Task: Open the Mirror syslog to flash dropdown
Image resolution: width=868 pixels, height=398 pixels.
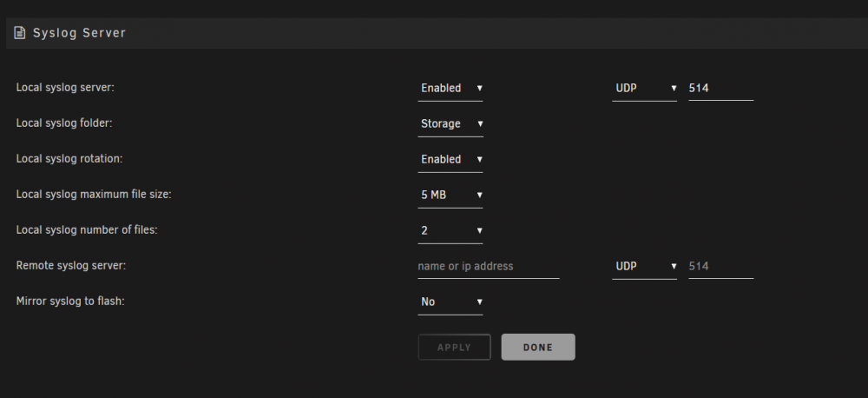Action: coord(450,302)
